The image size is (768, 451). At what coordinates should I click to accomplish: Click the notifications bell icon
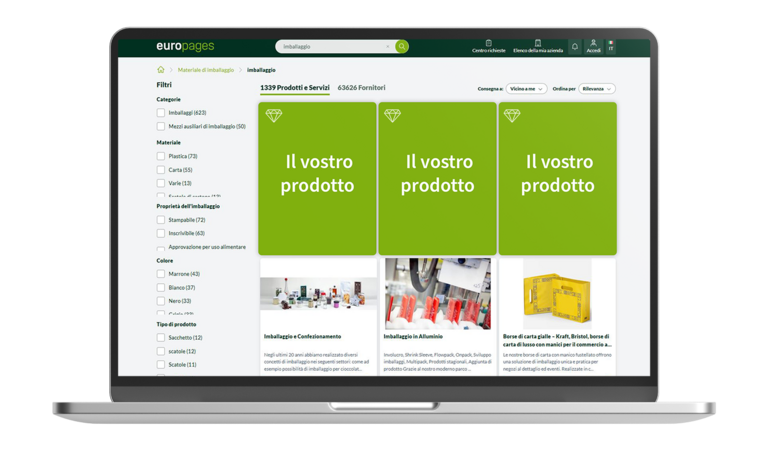575,46
